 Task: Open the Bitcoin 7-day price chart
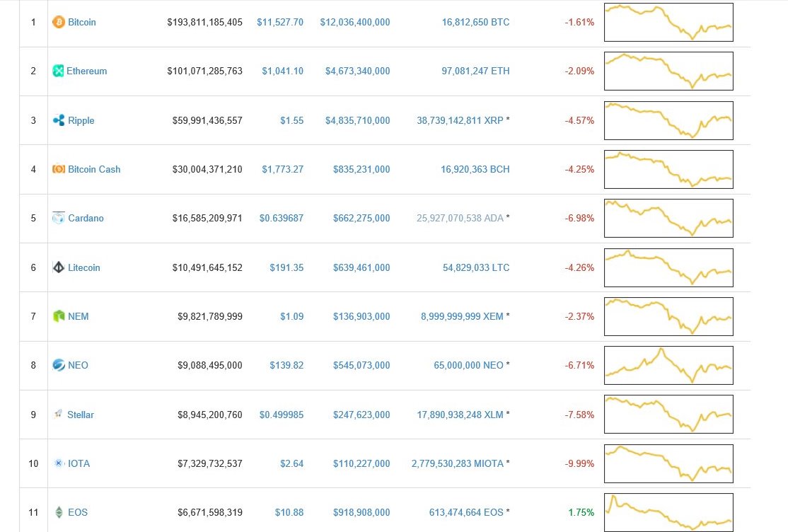(x=668, y=22)
